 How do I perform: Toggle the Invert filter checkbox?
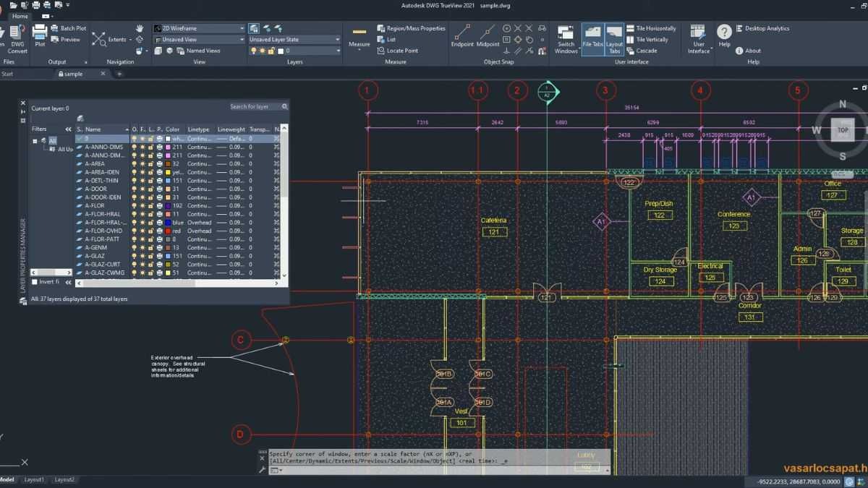coord(35,281)
